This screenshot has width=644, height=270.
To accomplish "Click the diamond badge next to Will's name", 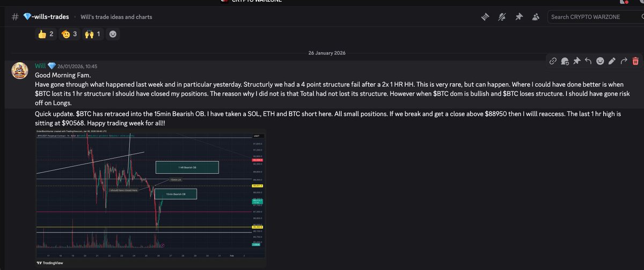I will [52, 66].
